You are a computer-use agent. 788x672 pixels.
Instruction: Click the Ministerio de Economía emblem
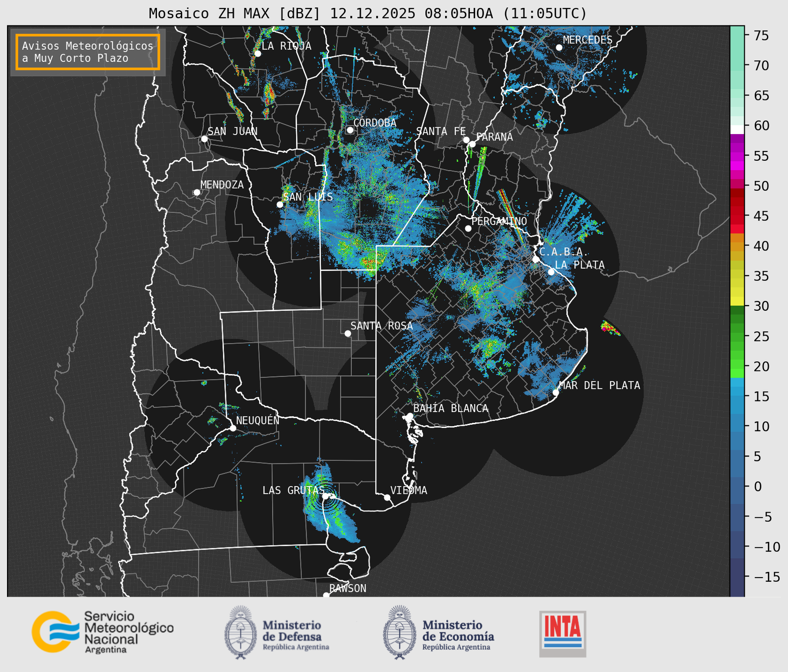point(399,632)
